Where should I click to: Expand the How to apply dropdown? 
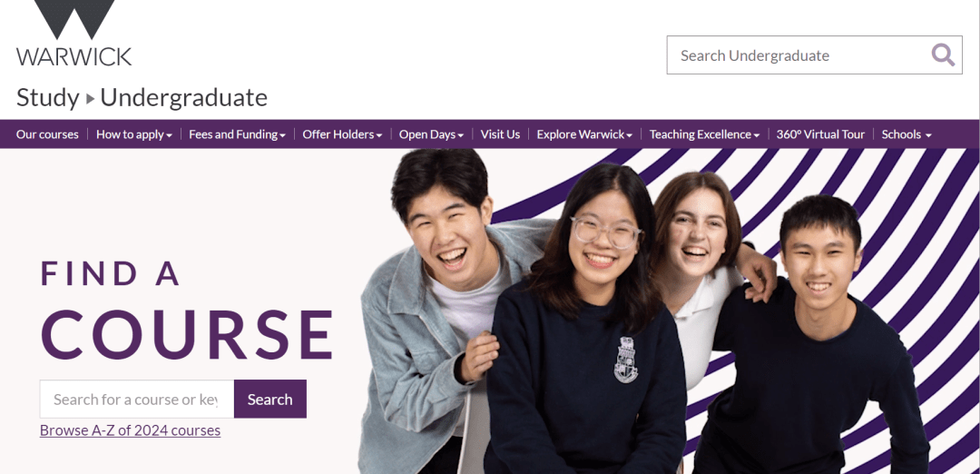point(133,134)
